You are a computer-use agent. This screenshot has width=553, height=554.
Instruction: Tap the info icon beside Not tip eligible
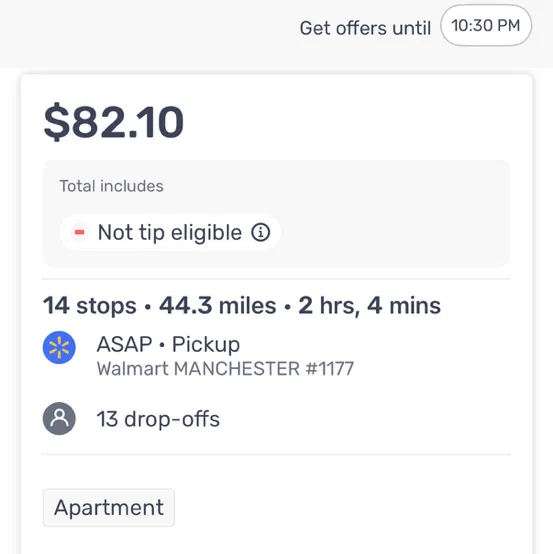(261, 232)
